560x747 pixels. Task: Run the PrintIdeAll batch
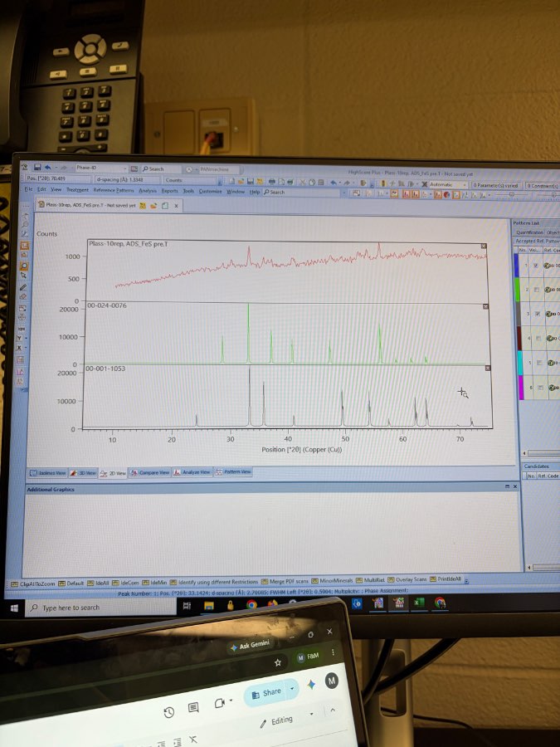[x=446, y=579]
